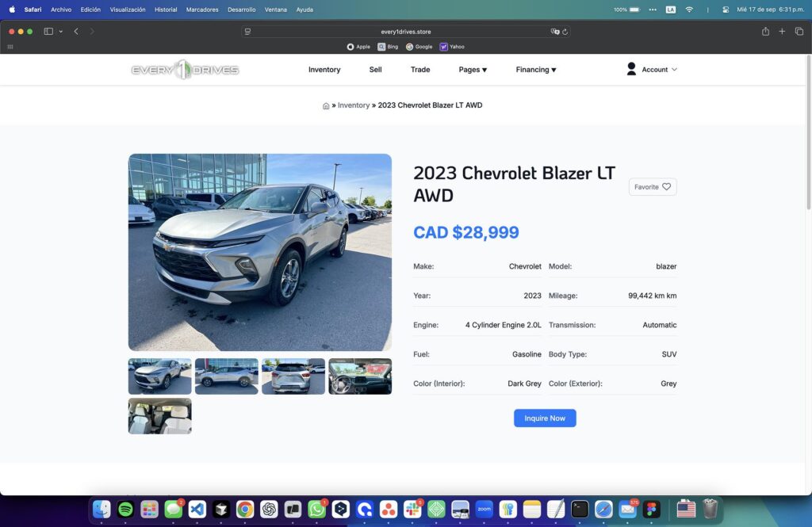Image resolution: width=812 pixels, height=527 pixels.
Task: Click the address bar showing every1drives.store
Action: click(x=406, y=32)
